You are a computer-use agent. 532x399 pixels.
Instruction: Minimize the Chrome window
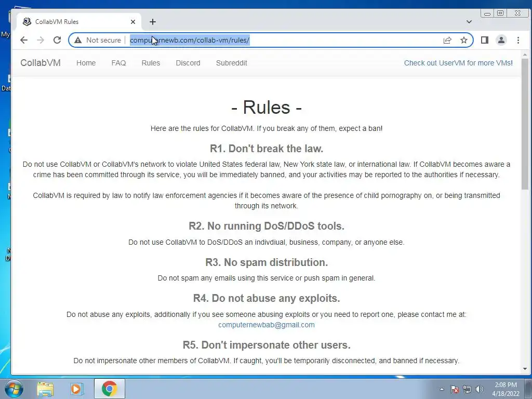point(487,14)
